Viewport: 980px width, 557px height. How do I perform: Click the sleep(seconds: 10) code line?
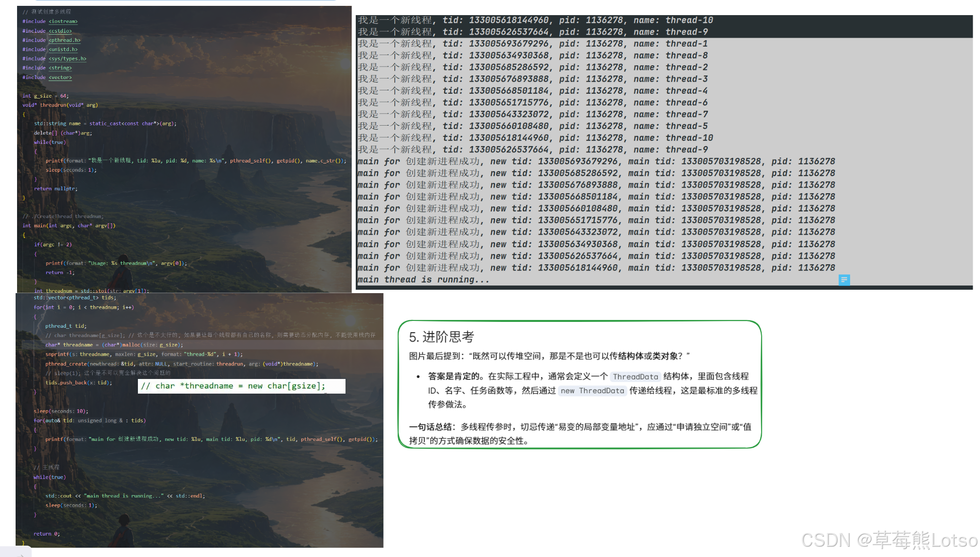[x=61, y=411]
